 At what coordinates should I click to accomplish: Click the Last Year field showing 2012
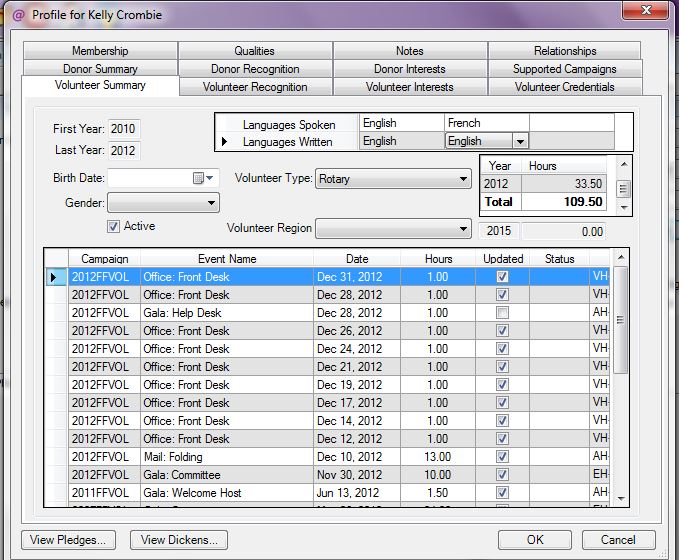(x=123, y=150)
